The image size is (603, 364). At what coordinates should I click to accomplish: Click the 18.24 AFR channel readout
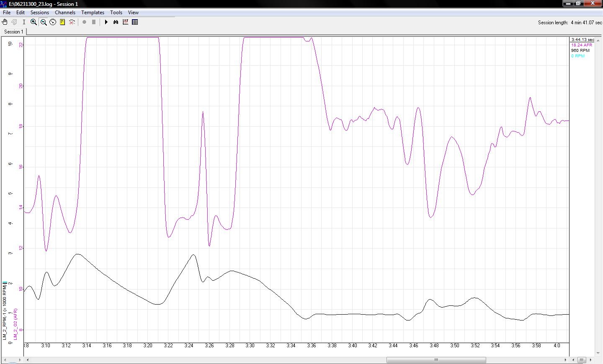point(582,45)
